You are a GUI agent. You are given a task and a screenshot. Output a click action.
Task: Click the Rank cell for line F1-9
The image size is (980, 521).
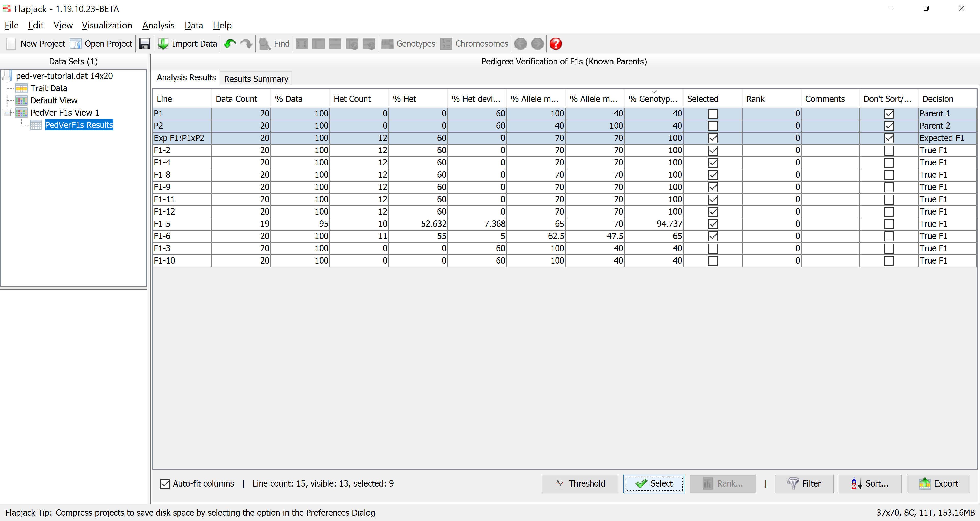(771, 187)
